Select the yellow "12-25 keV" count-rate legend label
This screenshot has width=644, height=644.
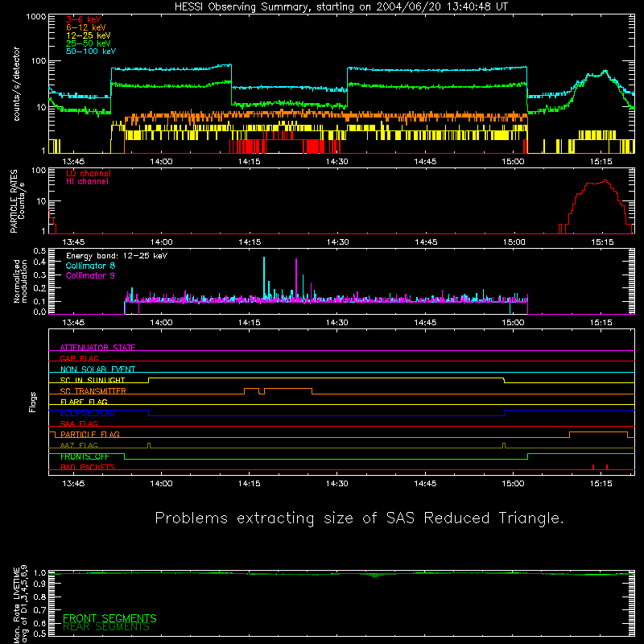89,35
